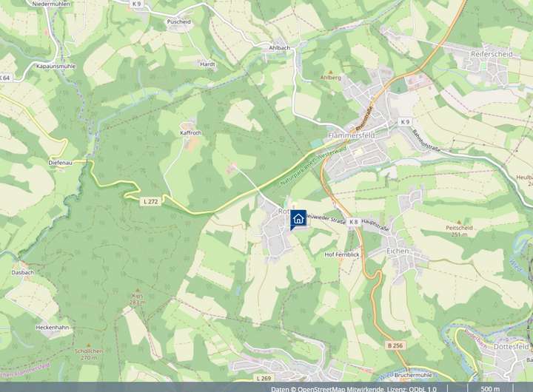Click the K 64 road shield
This screenshot has height=392, width=533.
point(4,78)
